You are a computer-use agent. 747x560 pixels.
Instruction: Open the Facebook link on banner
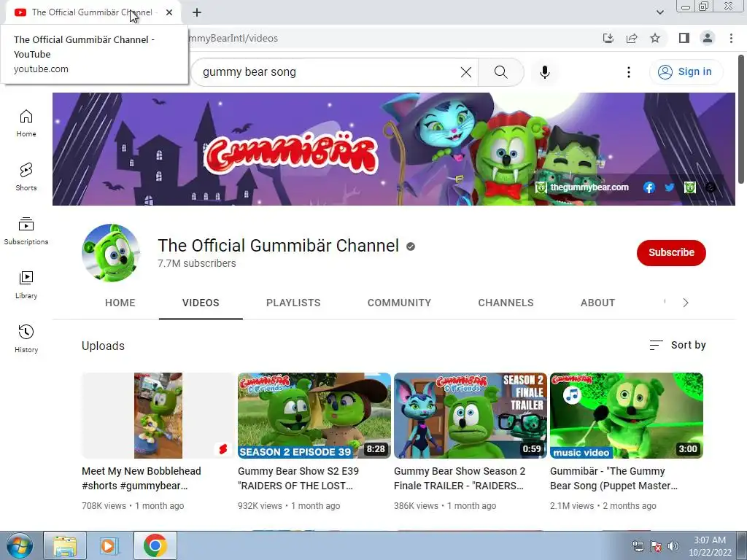click(649, 187)
